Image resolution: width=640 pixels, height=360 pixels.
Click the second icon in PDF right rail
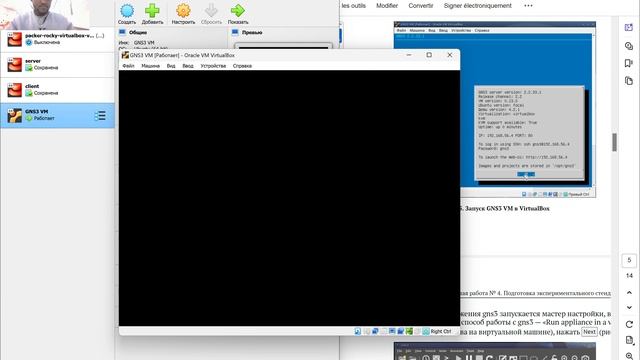[629, 46]
